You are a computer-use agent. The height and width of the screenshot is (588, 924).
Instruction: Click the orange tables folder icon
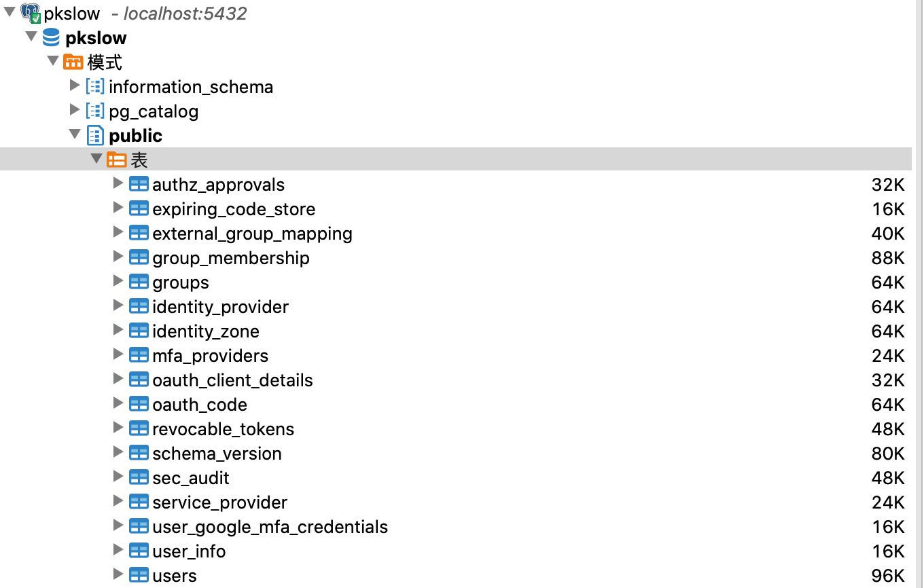[117, 160]
